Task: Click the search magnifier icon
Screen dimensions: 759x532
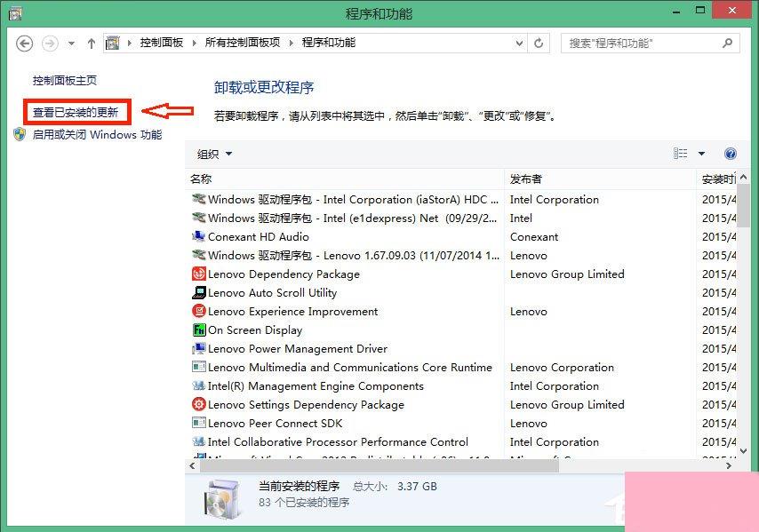Action: (x=727, y=43)
